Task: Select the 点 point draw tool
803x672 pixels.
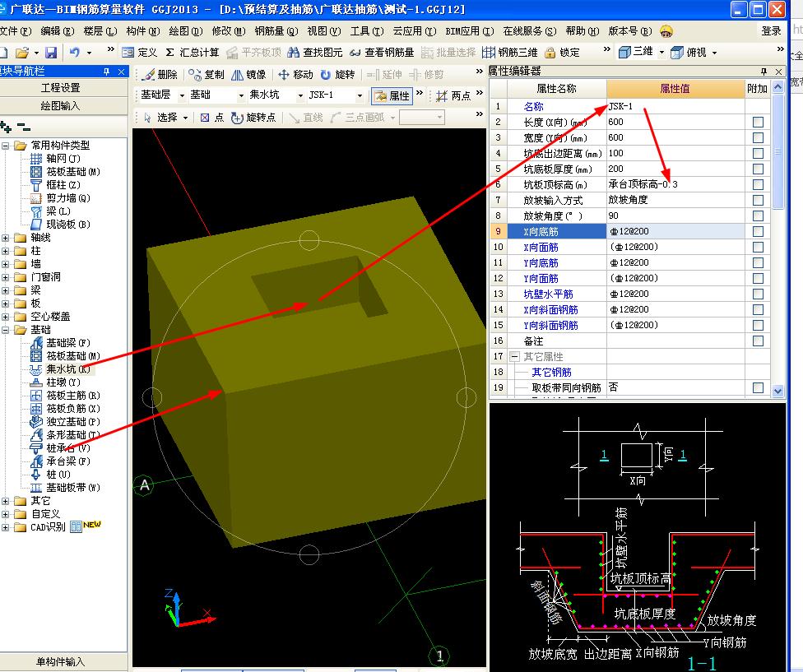Action: [212, 118]
